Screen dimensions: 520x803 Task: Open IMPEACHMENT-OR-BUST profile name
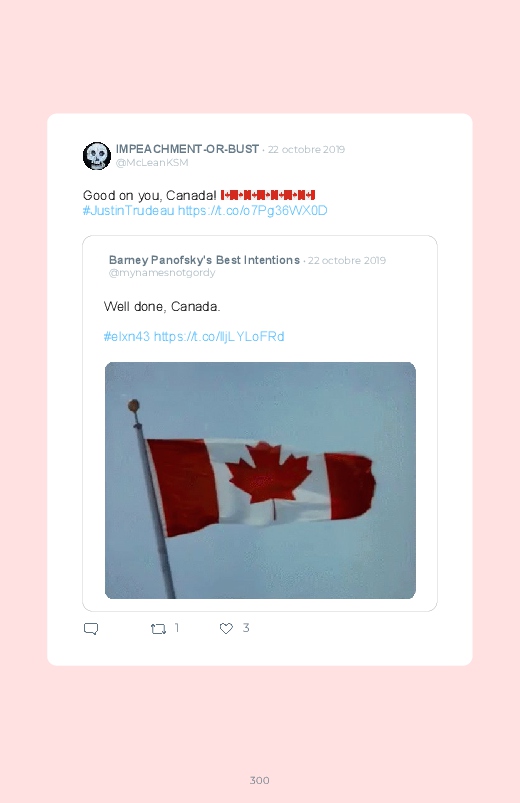[x=187, y=149]
